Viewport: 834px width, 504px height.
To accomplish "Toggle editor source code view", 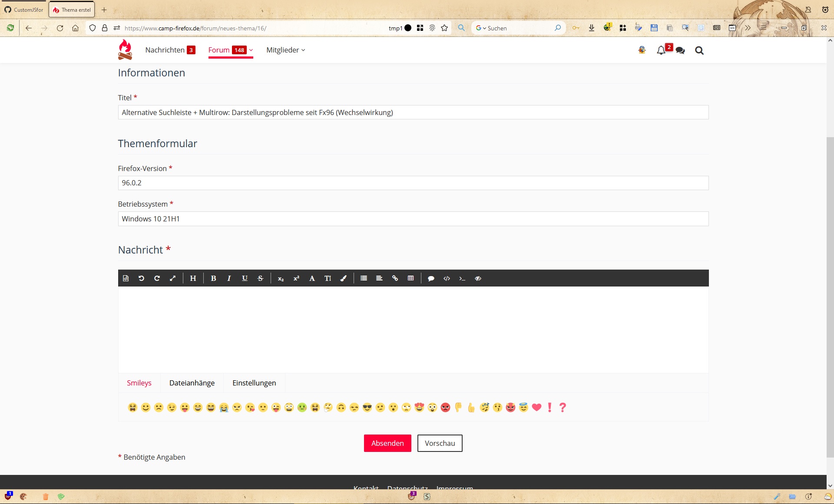I will click(126, 278).
